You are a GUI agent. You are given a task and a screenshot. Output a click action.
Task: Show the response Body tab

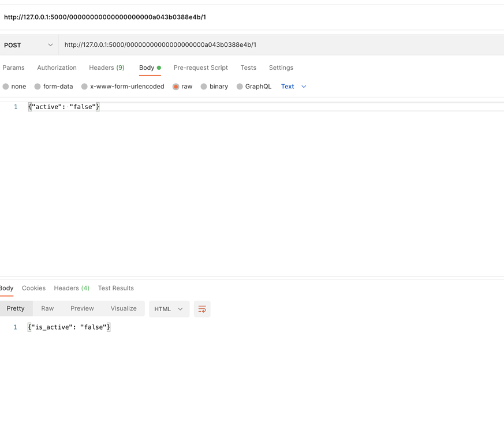tap(6, 288)
